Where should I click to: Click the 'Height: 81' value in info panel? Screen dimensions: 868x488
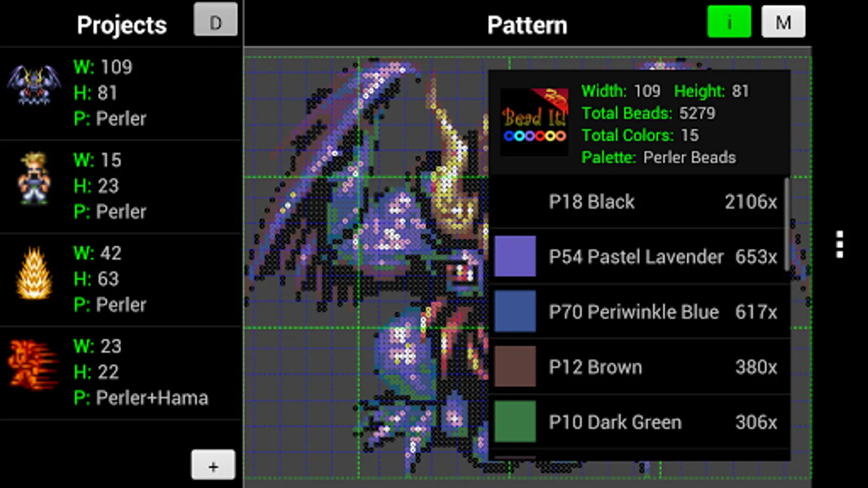(711, 91)
